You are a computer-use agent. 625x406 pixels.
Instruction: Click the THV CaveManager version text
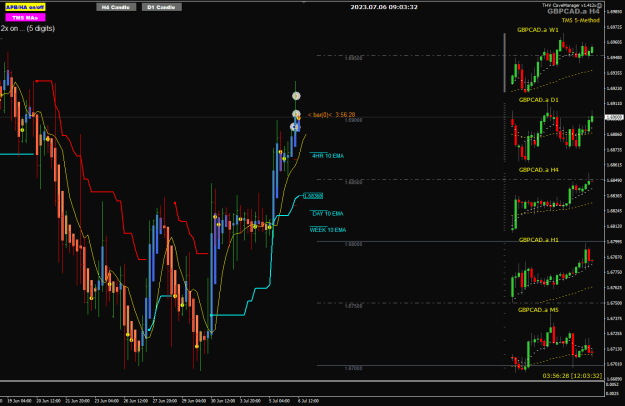coord(569,5)
